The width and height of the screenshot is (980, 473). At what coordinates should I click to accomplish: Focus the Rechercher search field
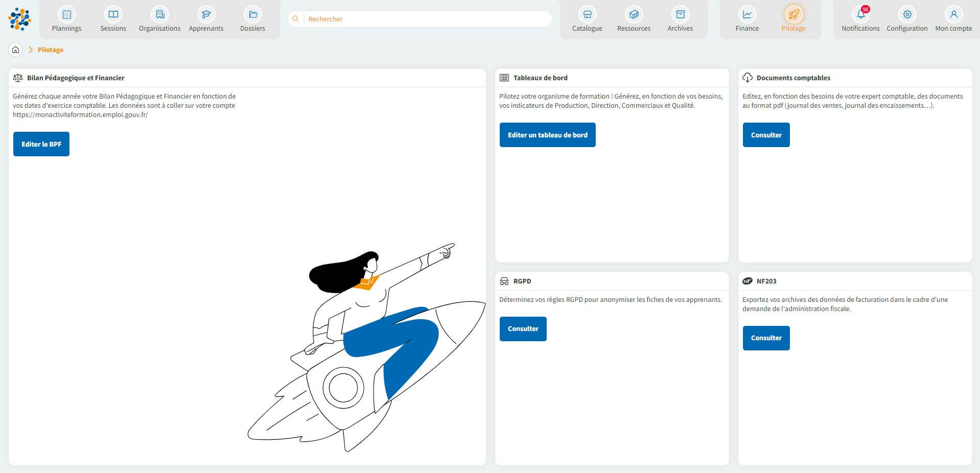click(x=427, y=19)
